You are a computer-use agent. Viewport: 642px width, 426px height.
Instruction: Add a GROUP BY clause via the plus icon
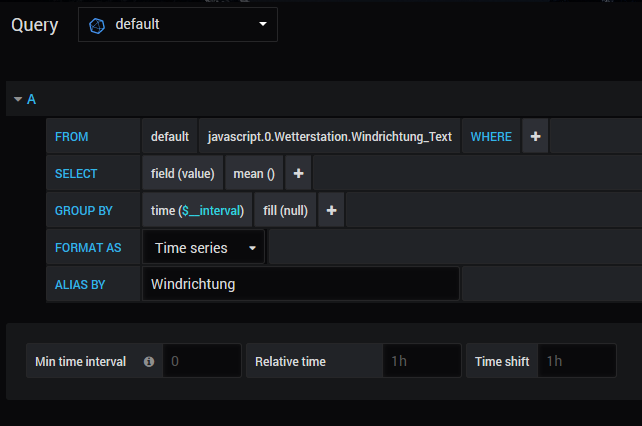pyautogui.click(x=331, y=211)
